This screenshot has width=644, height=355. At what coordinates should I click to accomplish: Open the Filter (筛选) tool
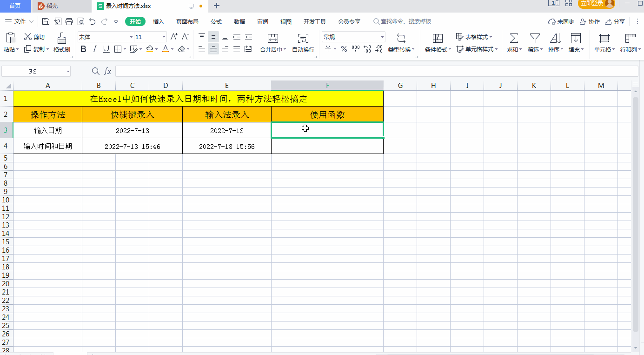click(534, 41)
